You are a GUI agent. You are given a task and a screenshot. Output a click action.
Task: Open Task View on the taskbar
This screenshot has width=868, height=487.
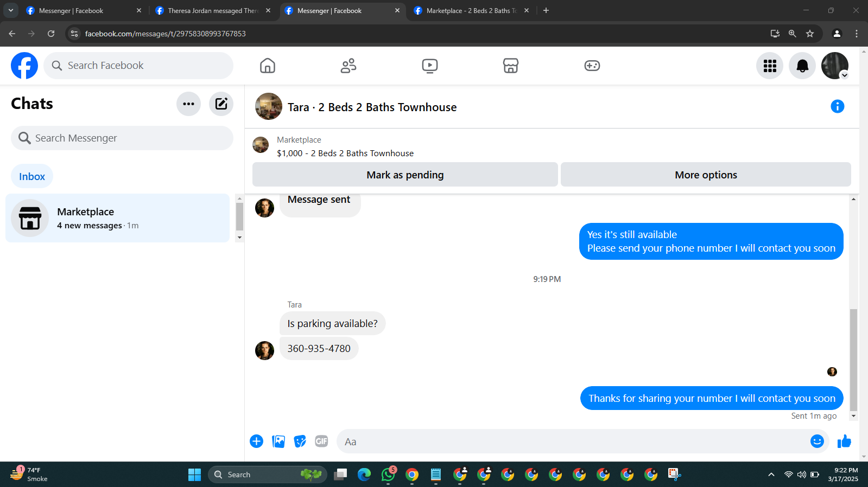coord(340,475)
